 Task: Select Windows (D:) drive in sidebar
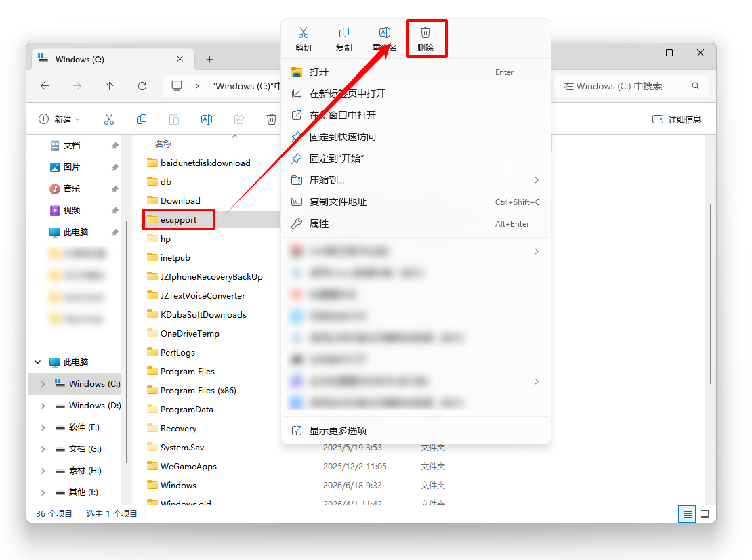89,406
